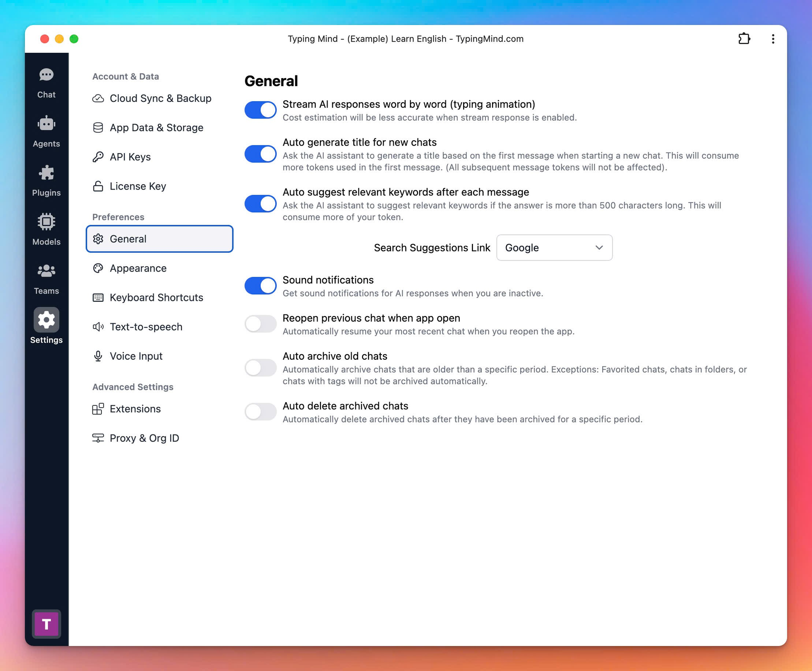Go to Text-to-speech settings

coord(159,327)
